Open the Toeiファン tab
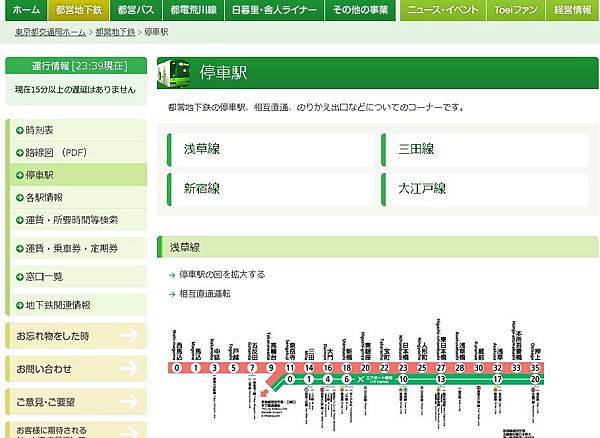Image resolution: width=600 pixels, height=438 pixels. (515, 10)
